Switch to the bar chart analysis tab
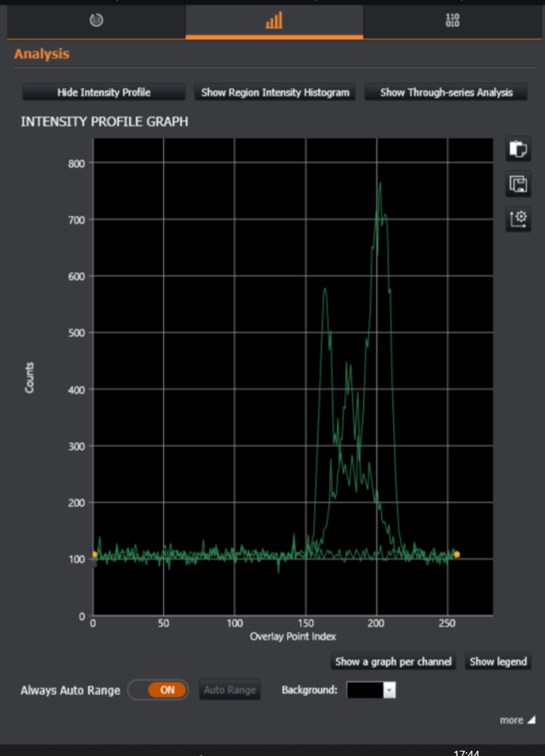This screenshot has height=756, width=545. pyautogui.click(x=274, y=21)
